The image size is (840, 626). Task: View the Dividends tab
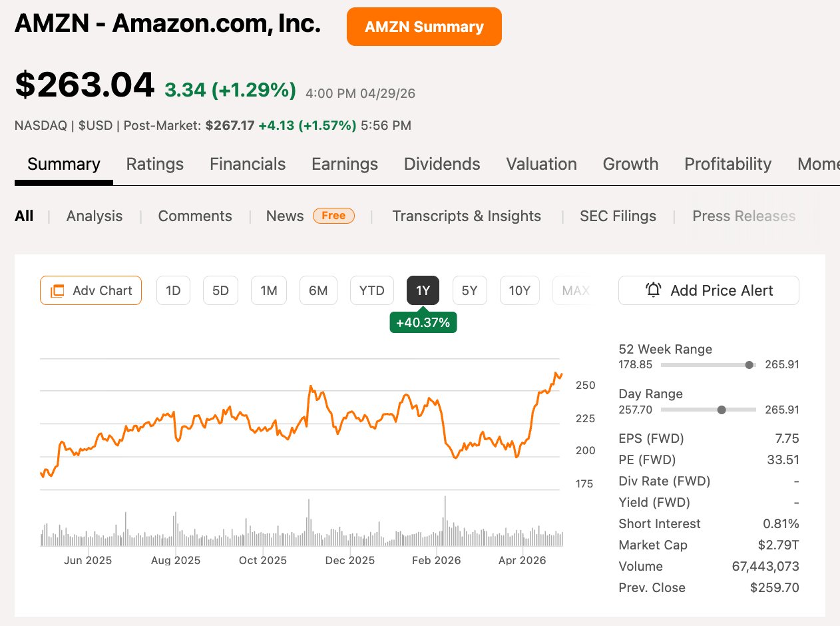pyautogui.click(x=442, y=164)
